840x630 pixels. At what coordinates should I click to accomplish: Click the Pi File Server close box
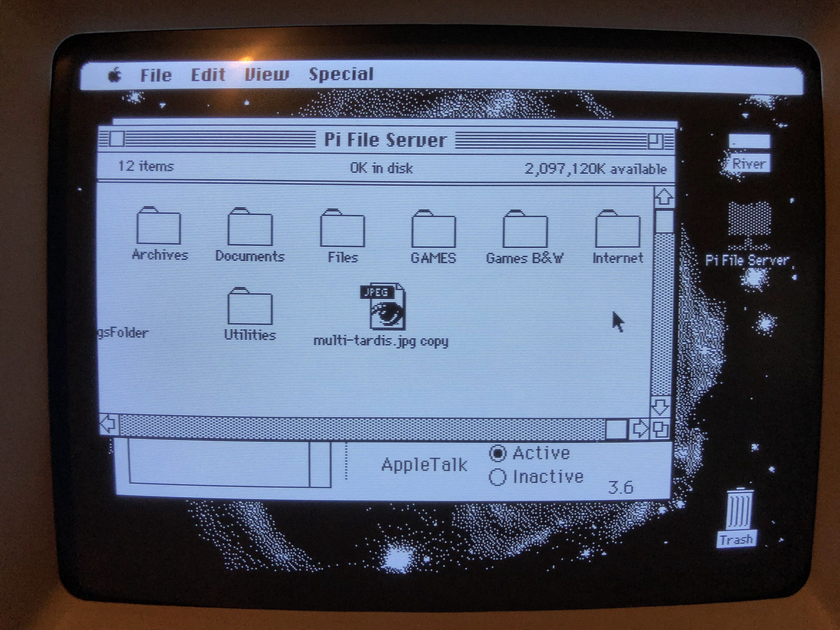(x=117, y=139)
